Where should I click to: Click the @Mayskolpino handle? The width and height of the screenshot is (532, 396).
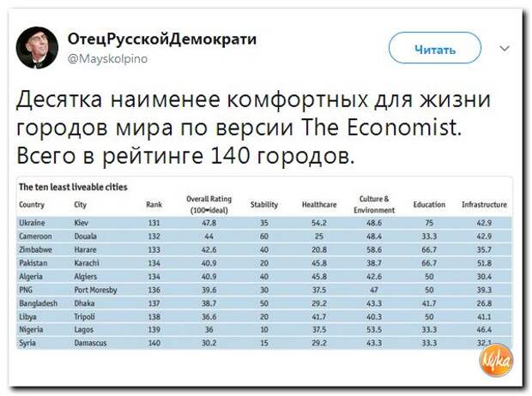click(x=107, y=59)
